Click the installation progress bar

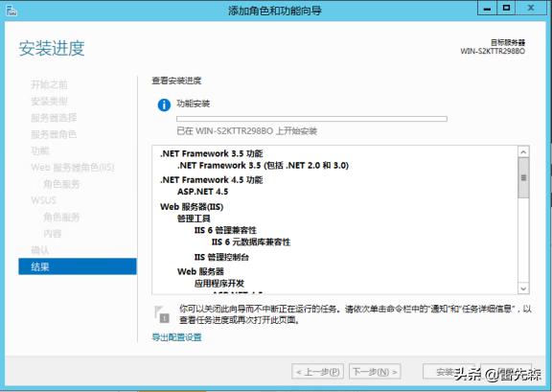pyautogui.click(x=311, y=119)
